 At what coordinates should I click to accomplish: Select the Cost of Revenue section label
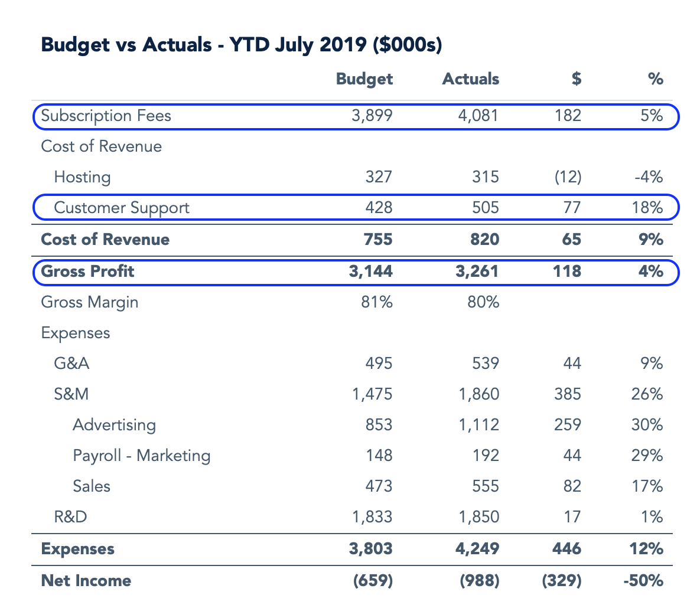[x=102, y=146]
